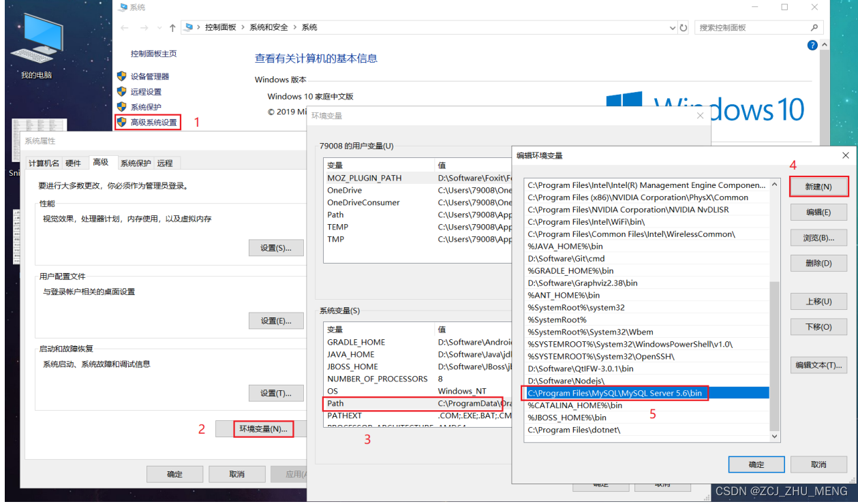Select D:\Software\Nodejs\ path entry
Viewport: 858px width, 504px height.
point(647,381)
